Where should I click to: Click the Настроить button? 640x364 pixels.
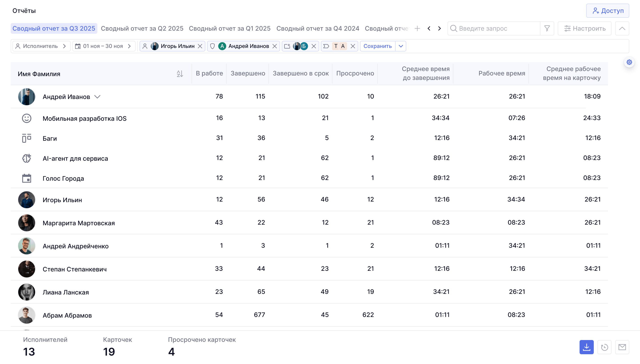[584, 28]
